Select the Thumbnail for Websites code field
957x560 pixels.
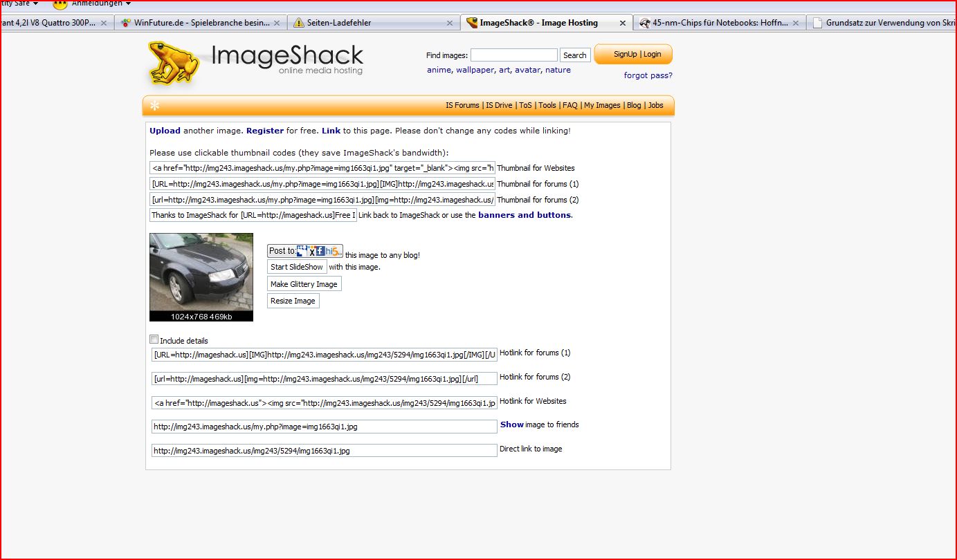coord(322,168)
